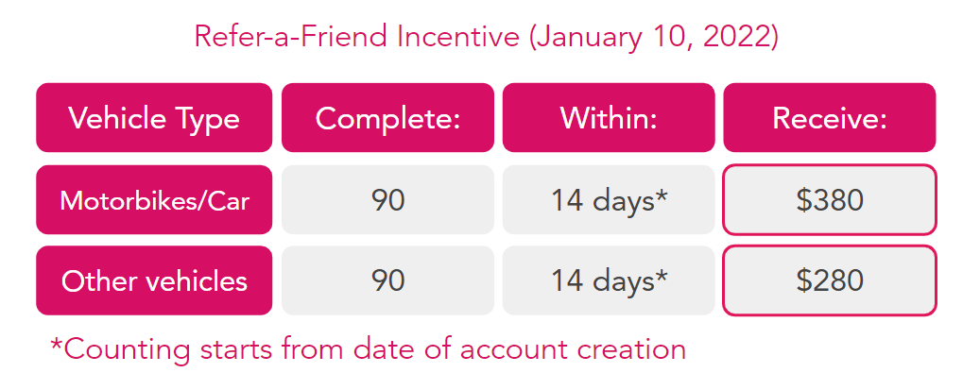The image size is (980, 390).
Task: Click the "Within:" column header
Action: click(x=609, y=118)
